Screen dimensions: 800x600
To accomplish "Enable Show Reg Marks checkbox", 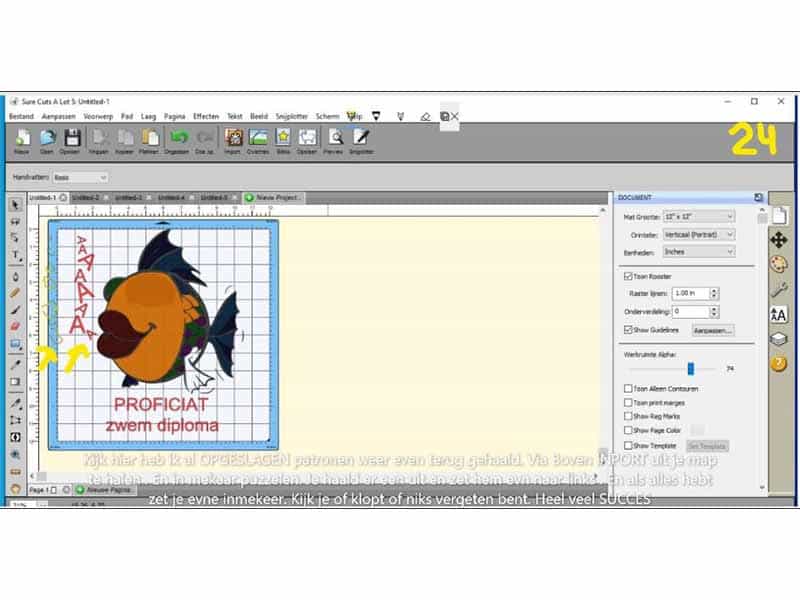I will coord(628,416).
